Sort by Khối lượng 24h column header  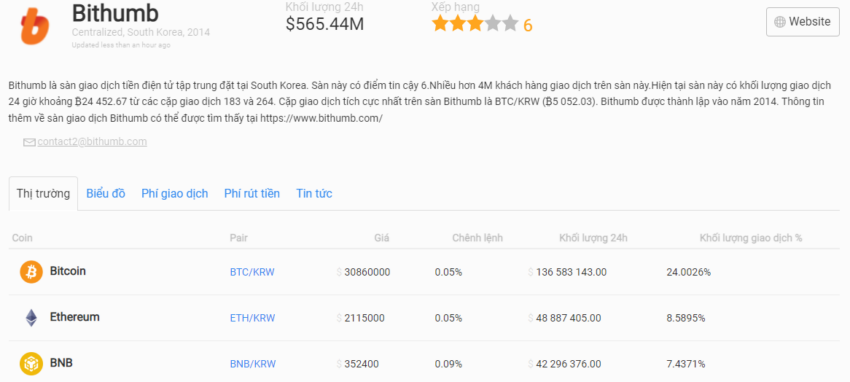coord(594,238)
